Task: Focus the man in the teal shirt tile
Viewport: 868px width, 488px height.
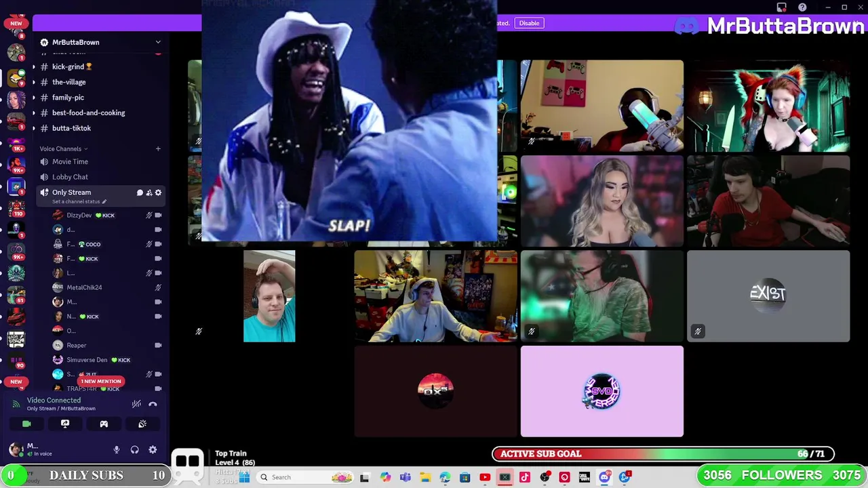Action: (x=269, y=296)
